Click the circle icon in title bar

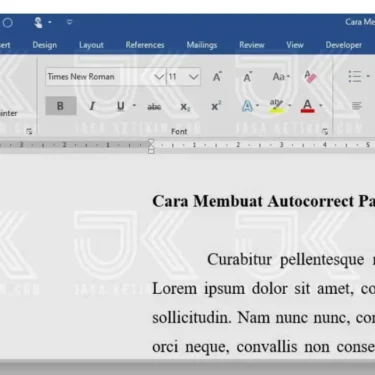[8, 23]
